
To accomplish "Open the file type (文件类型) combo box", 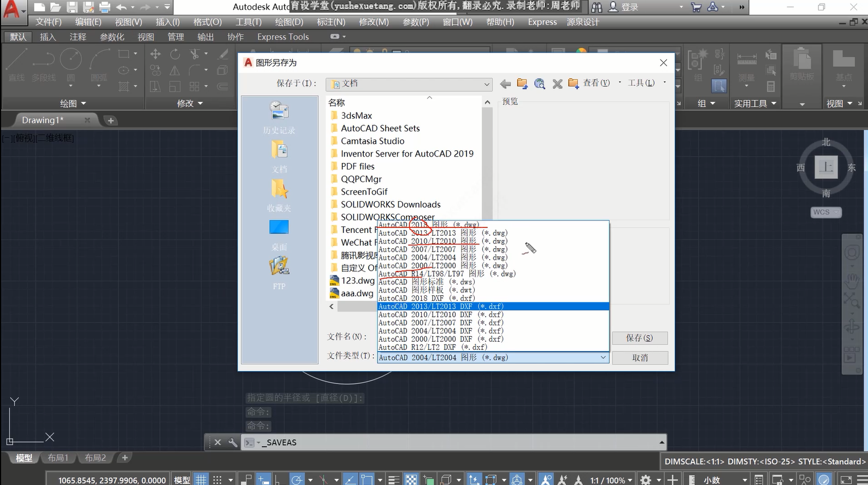I will pos(493,358).
